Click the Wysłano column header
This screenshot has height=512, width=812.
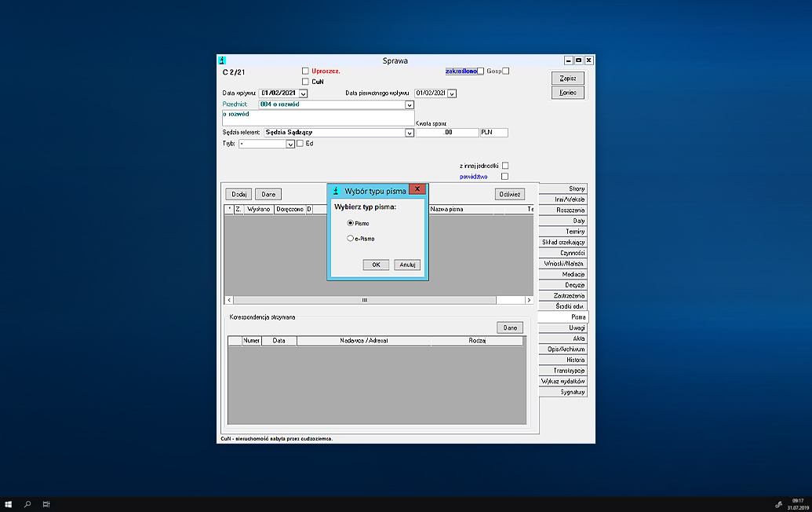point(259,210)
